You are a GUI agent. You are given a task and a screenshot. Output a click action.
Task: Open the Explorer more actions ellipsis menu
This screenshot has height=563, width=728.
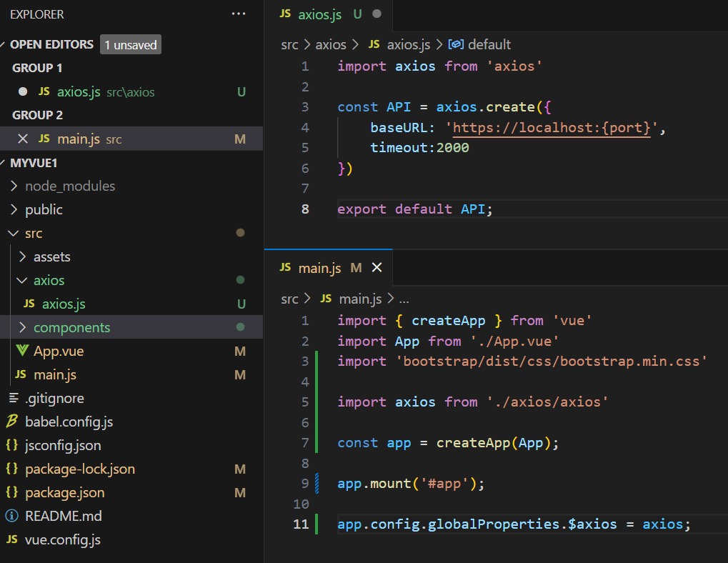238,14
